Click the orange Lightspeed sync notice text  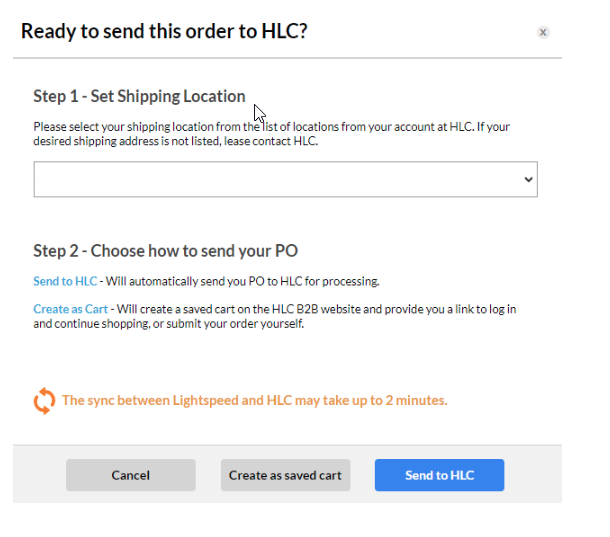click(254, 400)
